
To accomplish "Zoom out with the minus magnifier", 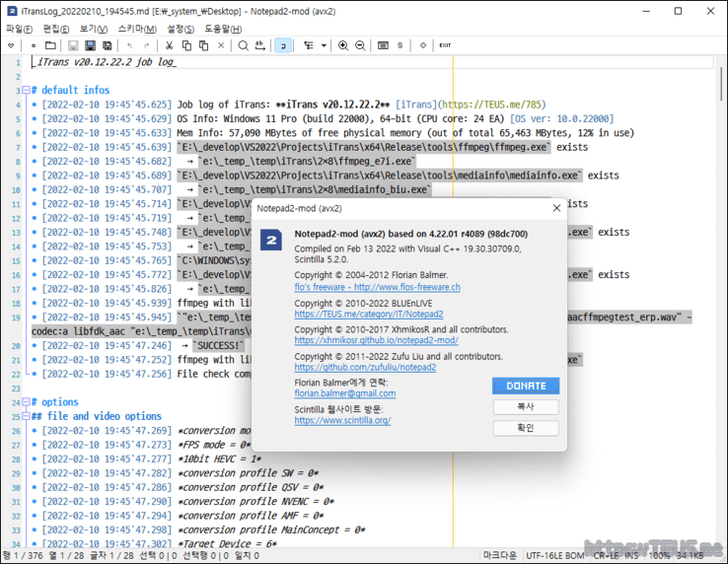I will click(x=360, y=45).
